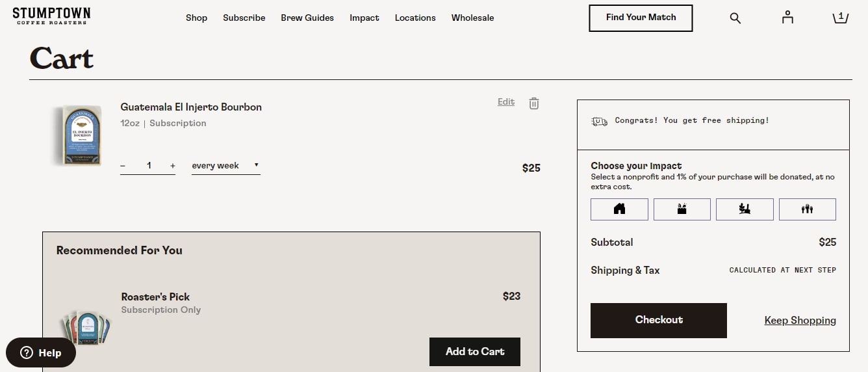Screen dimensions: 868x372
Task: Click the Edit link for the cart item
Action: pos(506,101)
